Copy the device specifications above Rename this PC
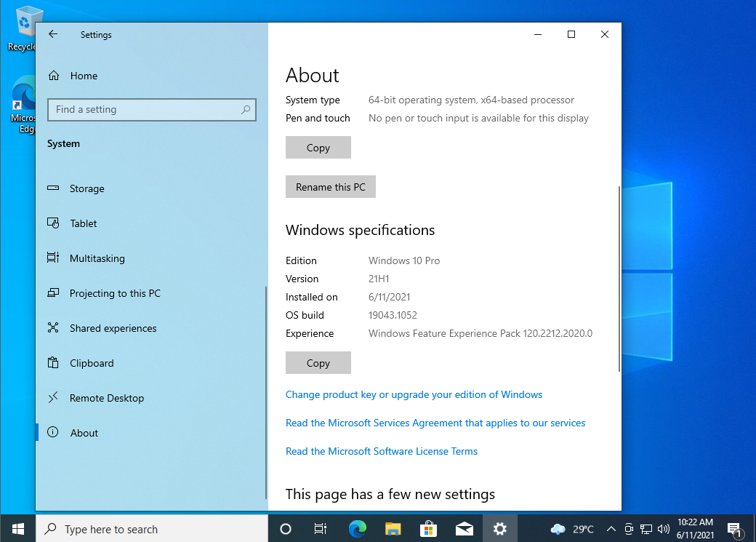 click(x=318, y=148)
